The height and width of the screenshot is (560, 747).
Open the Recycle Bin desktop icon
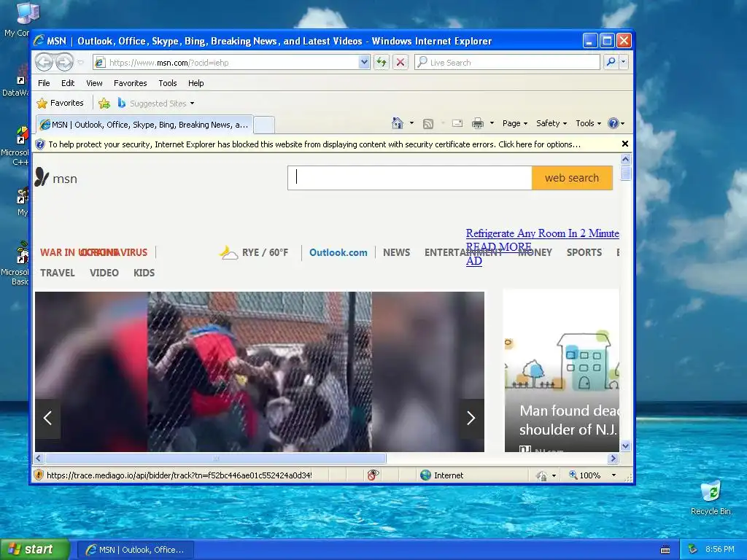[x=711, y=498]
